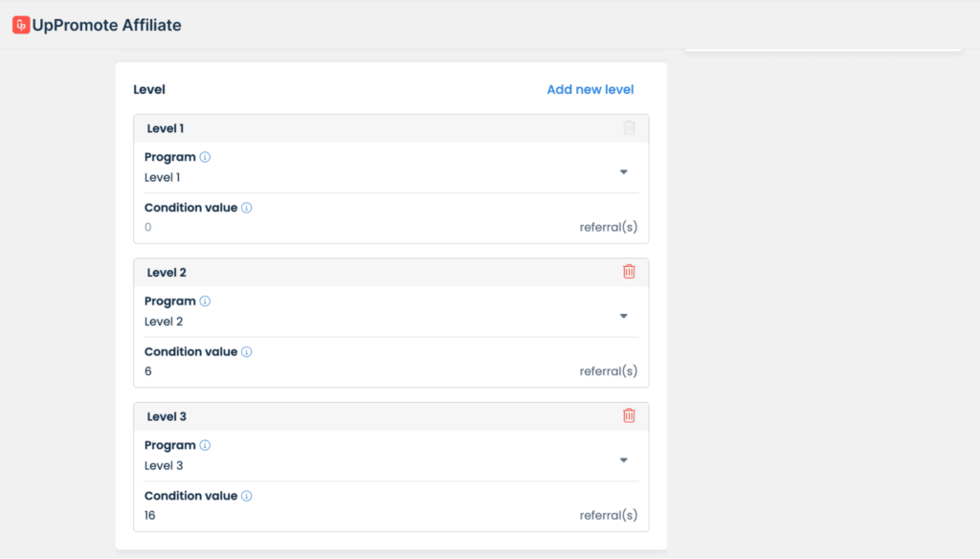Click info icon beside Level 1 Condition value

tap(246, 208)
